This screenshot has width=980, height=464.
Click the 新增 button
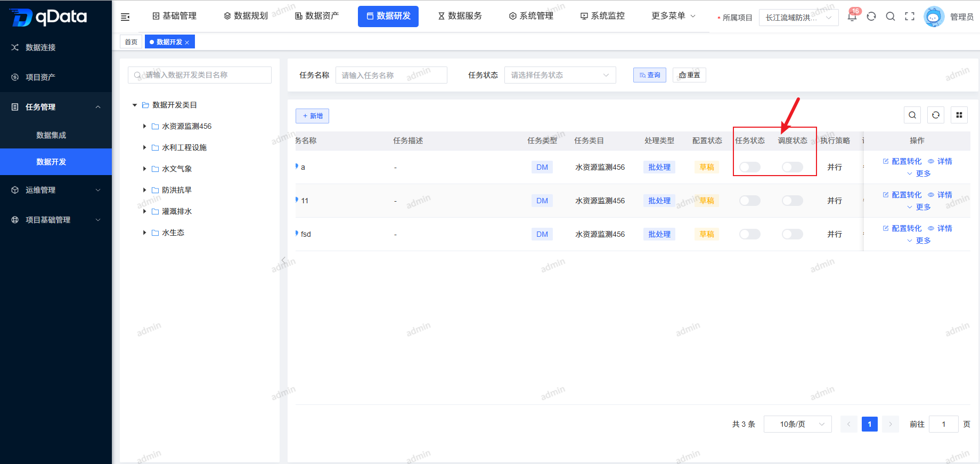pos(312,116)
